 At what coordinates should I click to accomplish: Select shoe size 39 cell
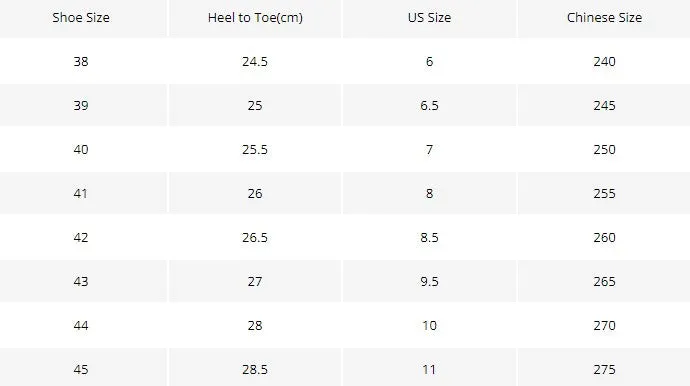point(81,105)
